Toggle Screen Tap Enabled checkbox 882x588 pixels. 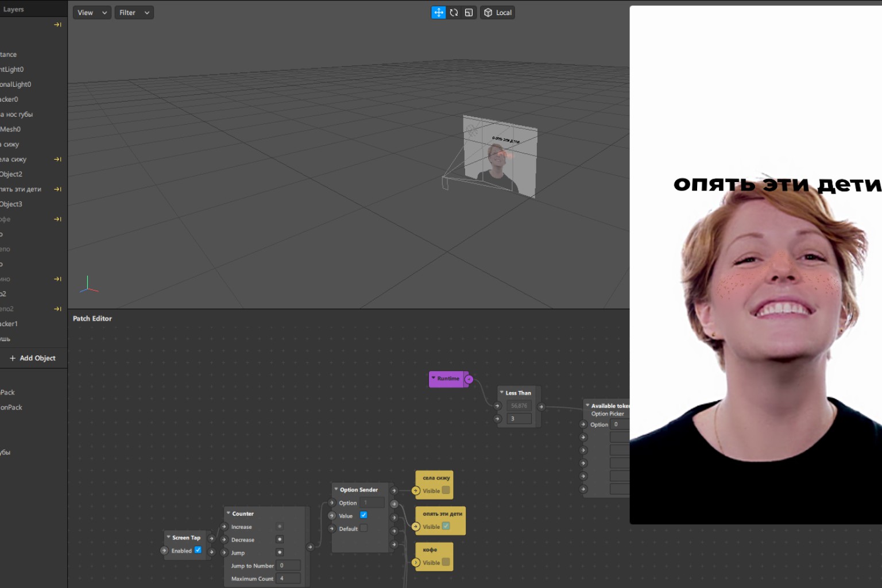(198, 550)
